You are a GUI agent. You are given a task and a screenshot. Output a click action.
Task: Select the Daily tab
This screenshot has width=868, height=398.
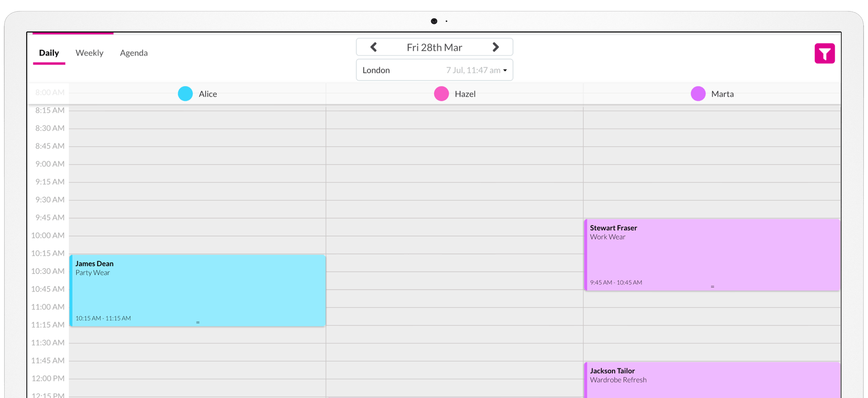[49, 53]
